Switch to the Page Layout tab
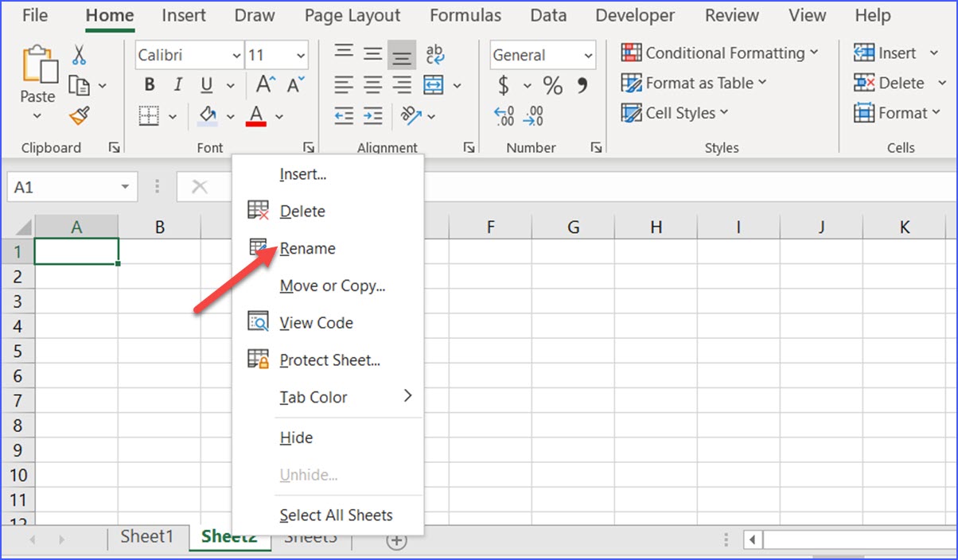 pyautogui.click(x=352, y=15)
